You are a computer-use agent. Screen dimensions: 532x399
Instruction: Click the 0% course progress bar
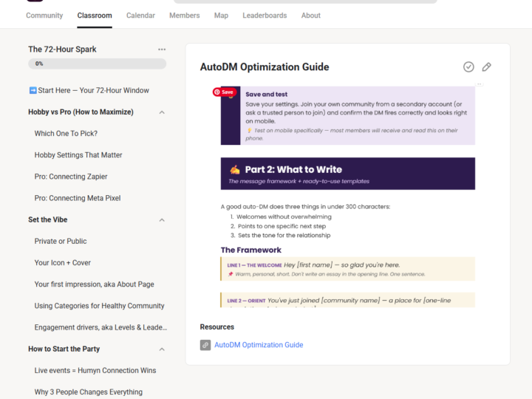tap(97, 64)
